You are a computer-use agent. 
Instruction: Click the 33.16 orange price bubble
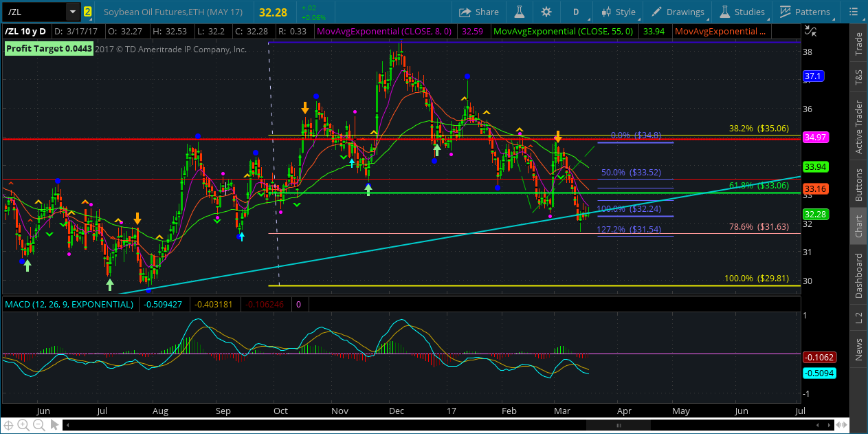[x=815, y=188]
